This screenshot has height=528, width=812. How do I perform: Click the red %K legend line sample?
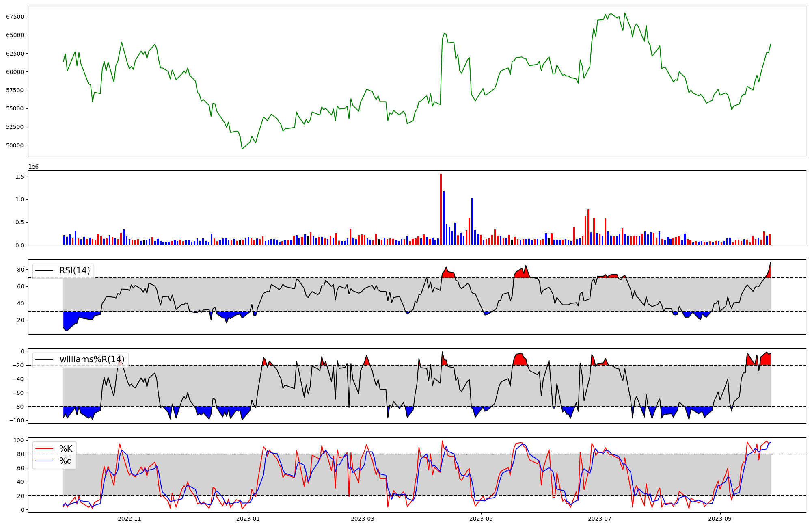[x=44, y=449]
